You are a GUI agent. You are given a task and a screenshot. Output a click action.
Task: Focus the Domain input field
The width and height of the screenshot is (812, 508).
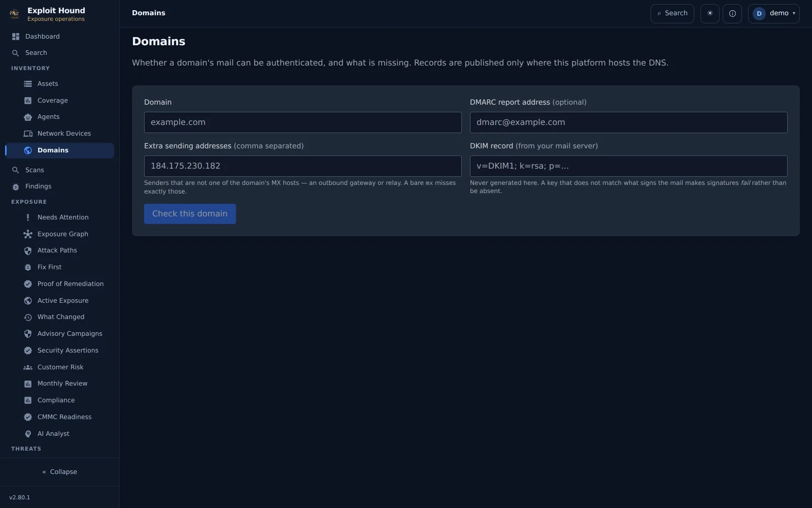pos(303,122)
